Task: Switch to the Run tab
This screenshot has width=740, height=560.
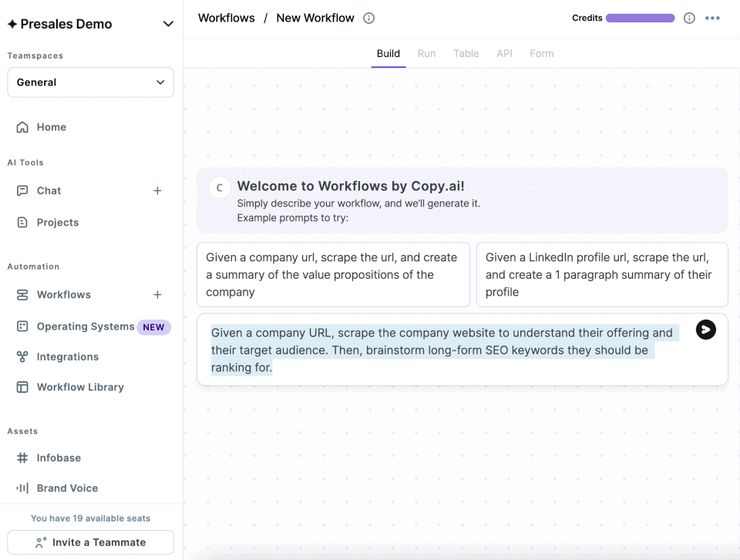Action: point(426,54)
